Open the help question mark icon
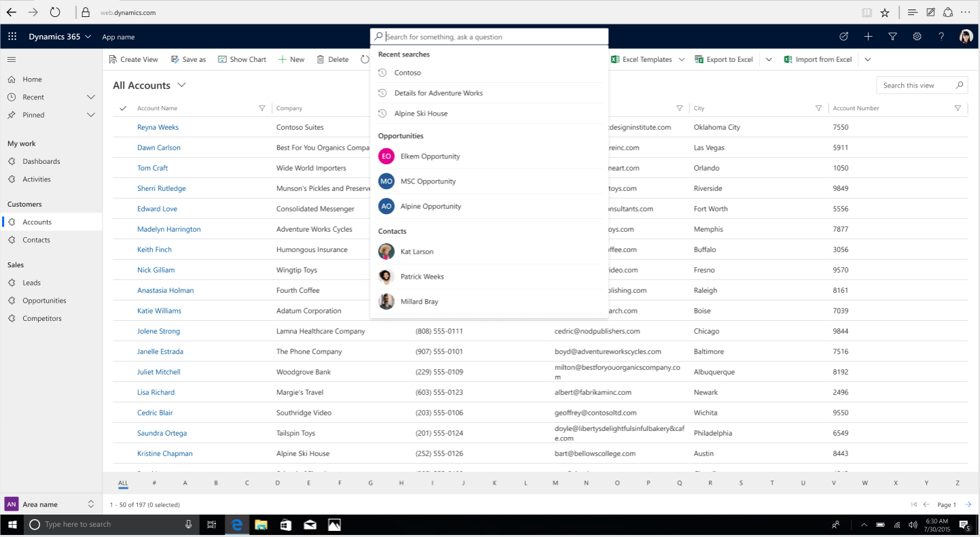Viewport: 980px width, 537px height. (x=941, y=37)
